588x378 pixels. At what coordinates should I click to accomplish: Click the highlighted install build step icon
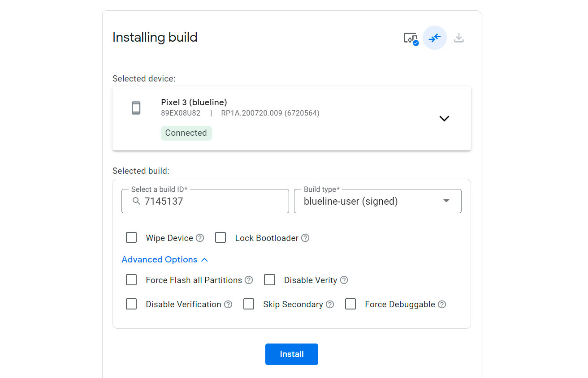tap(434, 38)
